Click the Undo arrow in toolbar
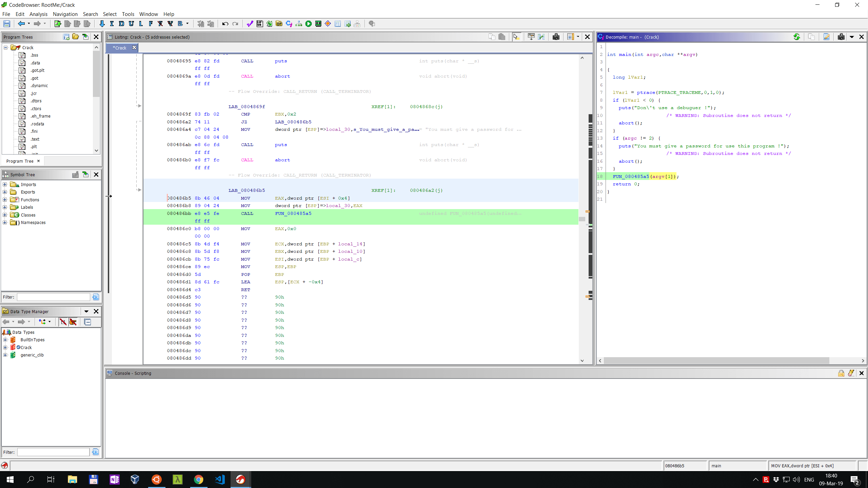The width and height of the screenshot is (868, 488). pos(225,24)
